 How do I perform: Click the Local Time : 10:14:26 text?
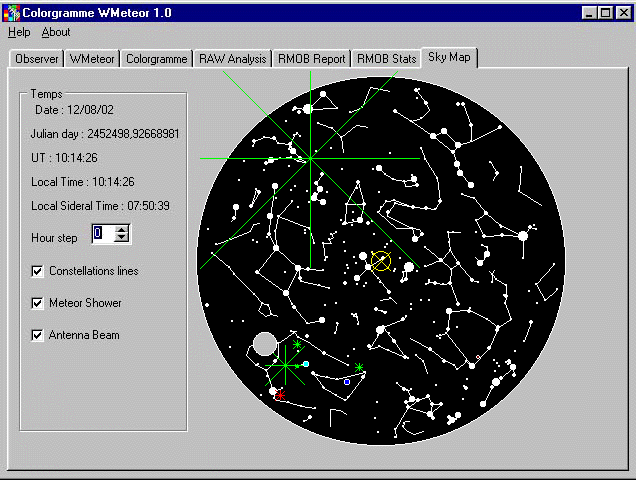(82, 182)
